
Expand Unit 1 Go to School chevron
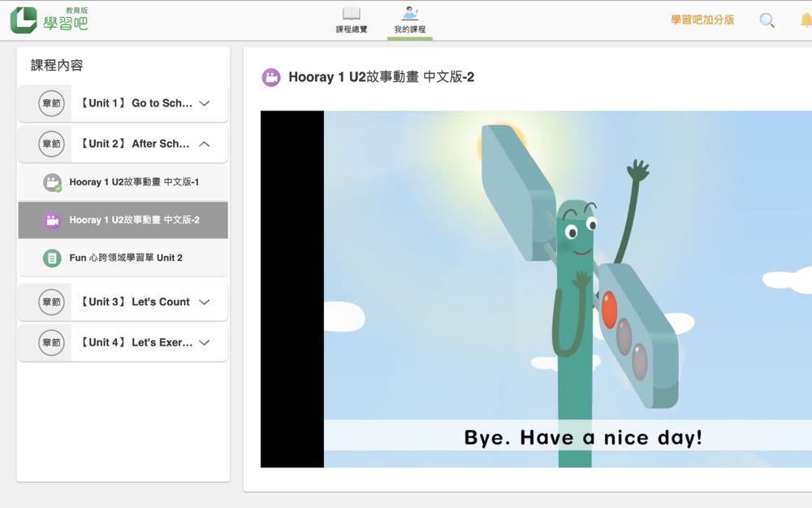coord(205,103)
